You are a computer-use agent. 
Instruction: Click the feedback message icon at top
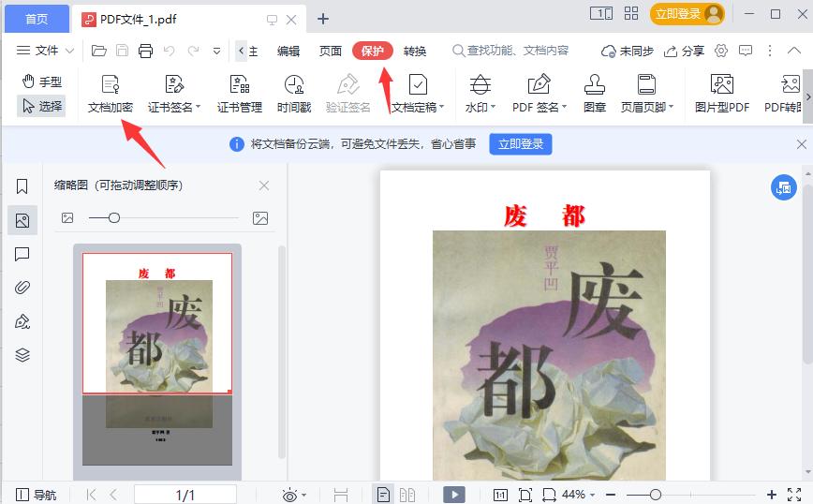pyautogui.click(x=745, y=51)
